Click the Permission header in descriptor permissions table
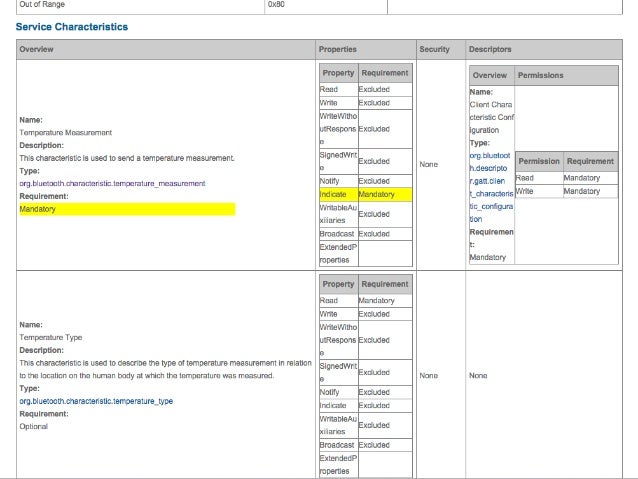 click(x=539, y=162)
